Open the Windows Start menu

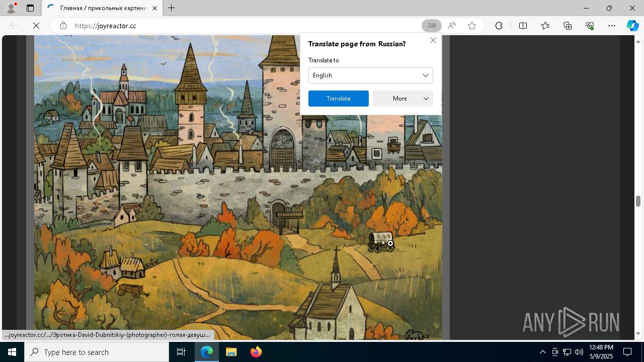(x=12, y=352)
